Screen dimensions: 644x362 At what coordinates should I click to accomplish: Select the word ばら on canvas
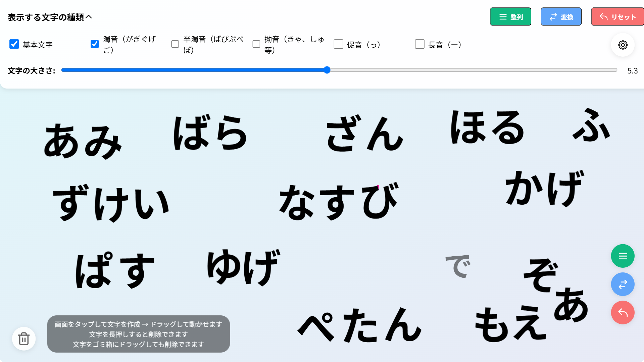pos(210,133)
